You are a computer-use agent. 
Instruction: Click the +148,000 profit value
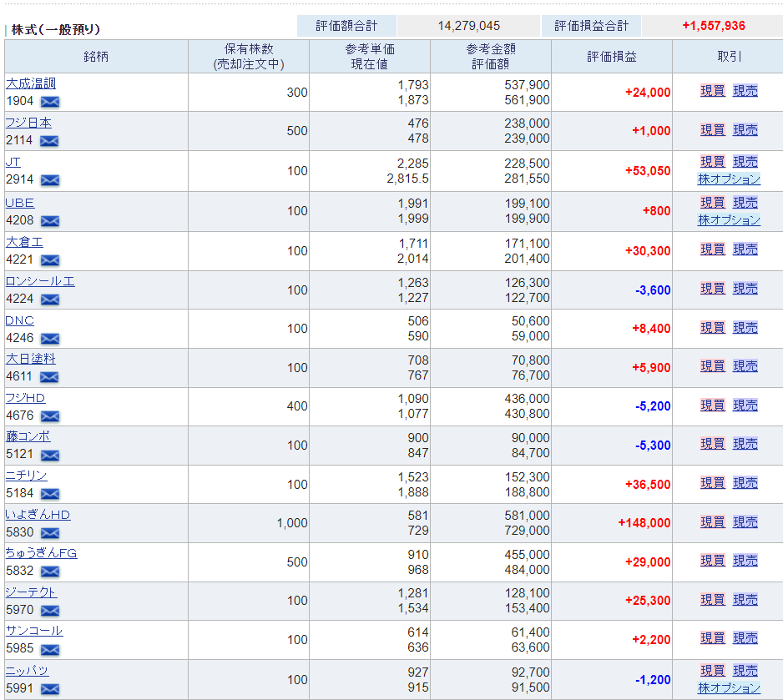644,523
